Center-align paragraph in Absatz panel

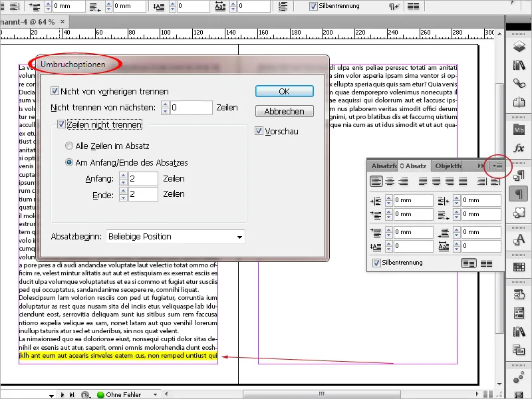coord(390,181)
